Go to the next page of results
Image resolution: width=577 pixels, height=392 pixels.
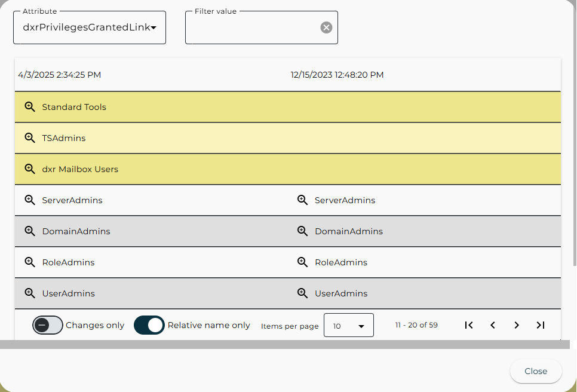tap(516, 324)
